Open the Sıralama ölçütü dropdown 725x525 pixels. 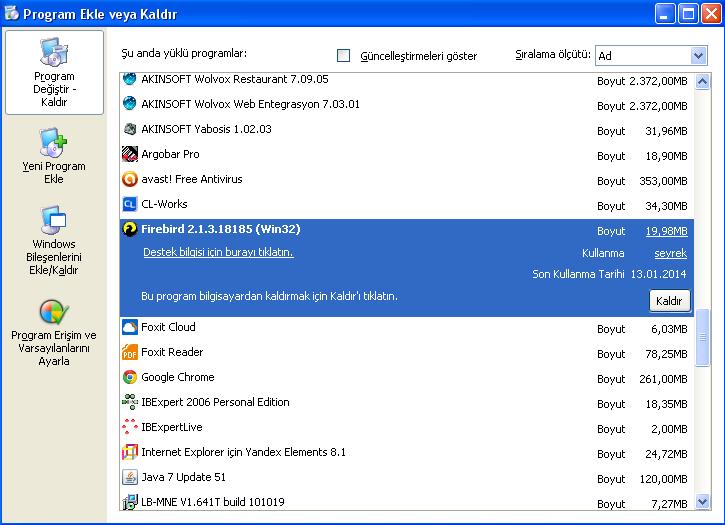pos(651,56)
